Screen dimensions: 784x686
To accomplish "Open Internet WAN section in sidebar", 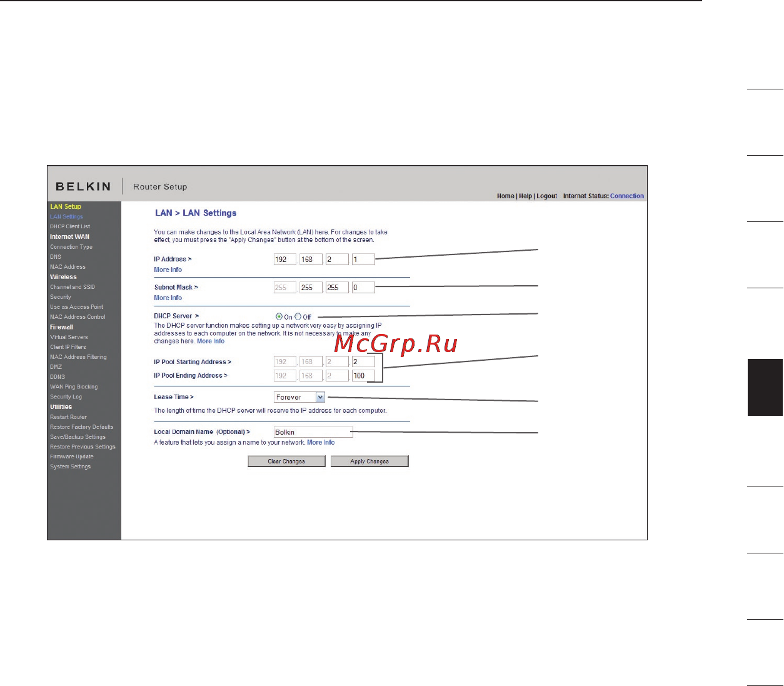I will click(69, 236).
